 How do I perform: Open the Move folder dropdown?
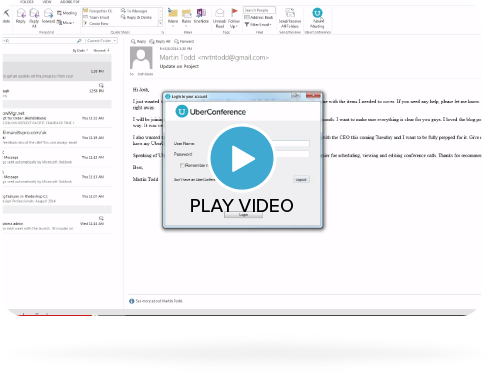[173, 17]
